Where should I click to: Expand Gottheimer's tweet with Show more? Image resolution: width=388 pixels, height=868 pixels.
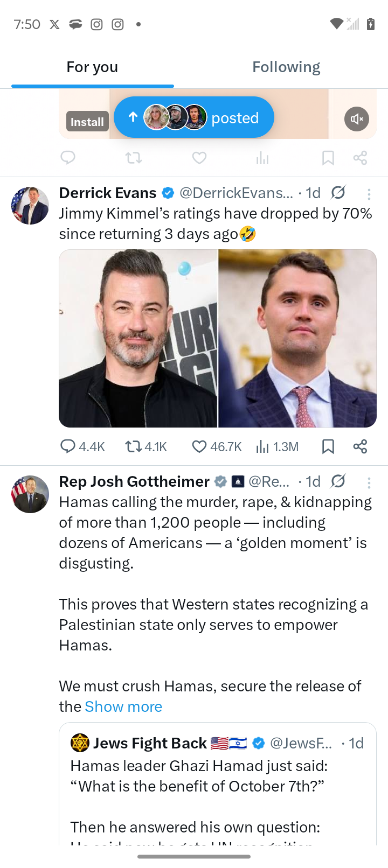(x=123, y=706)
